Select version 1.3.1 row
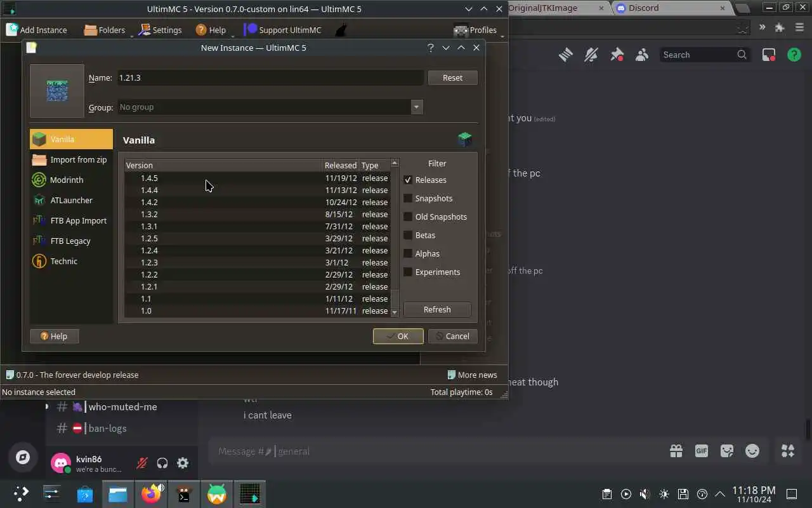The width and height of the screenshot is (812, 508). point(257,226)
